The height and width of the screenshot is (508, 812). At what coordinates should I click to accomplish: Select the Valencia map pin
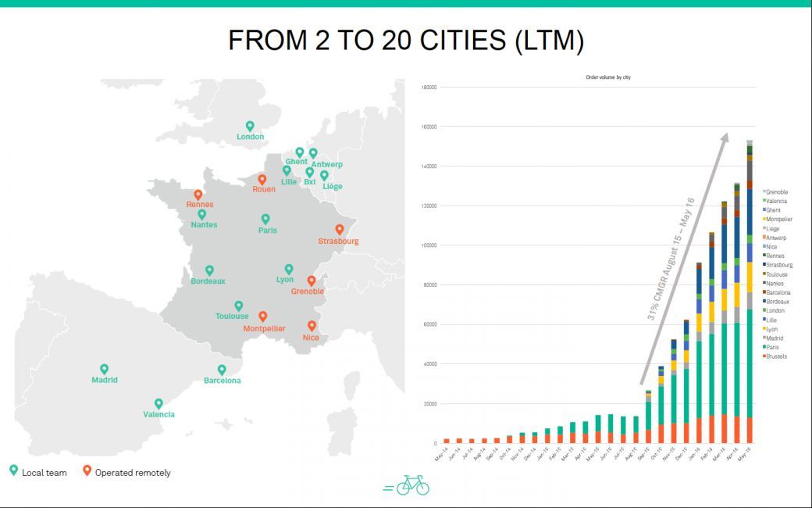158,403
